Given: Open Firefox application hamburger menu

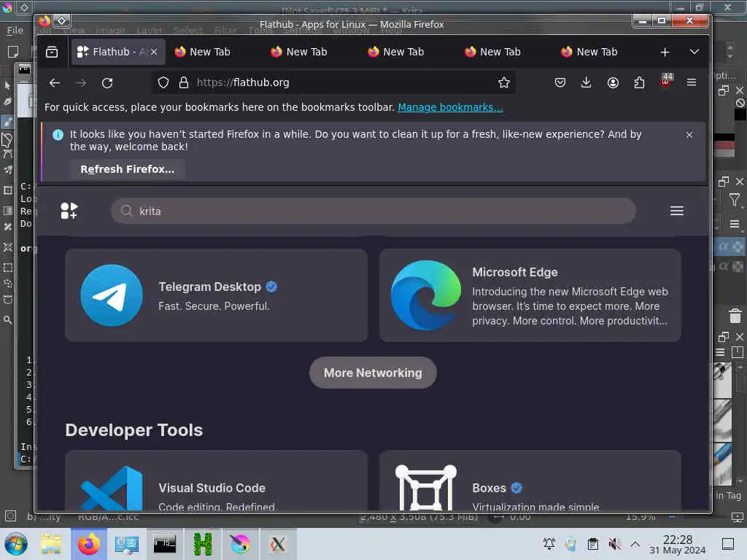Looking at the screenshot, I should [x=692, y=83].
